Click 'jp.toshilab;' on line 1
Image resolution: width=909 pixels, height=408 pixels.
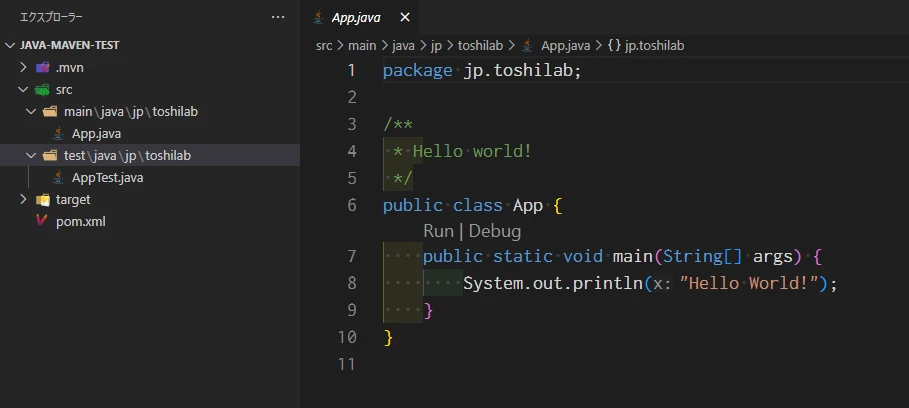(x=522, y=71)
